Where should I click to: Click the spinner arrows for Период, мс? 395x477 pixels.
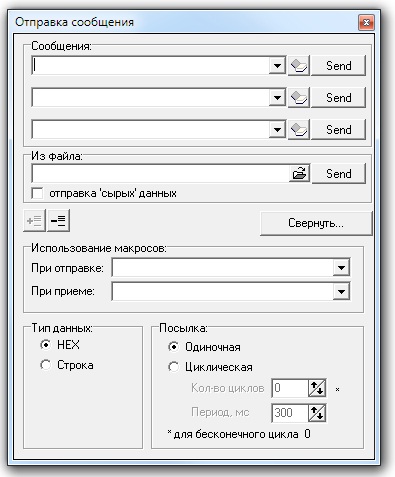pyautogui.click(x=317, y=413)
